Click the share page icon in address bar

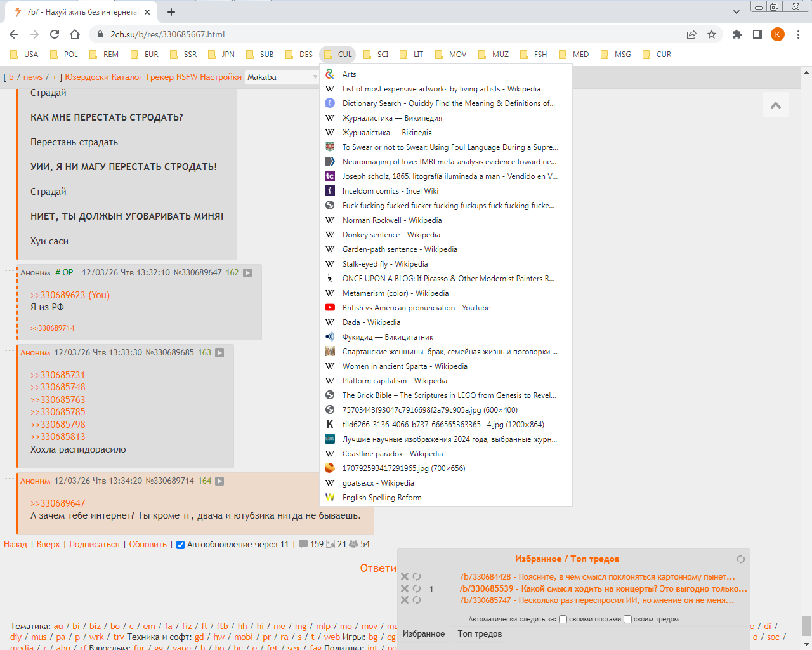(x=691, y=34)
